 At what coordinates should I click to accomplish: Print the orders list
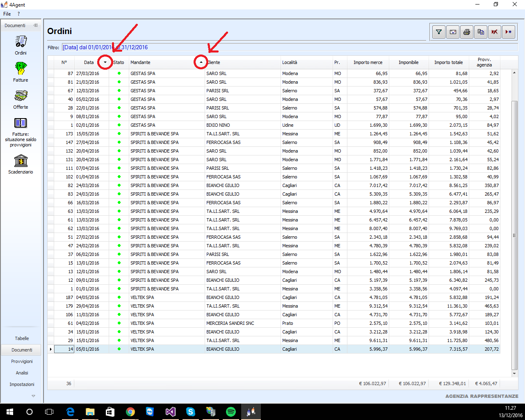[x=467, y=32]
